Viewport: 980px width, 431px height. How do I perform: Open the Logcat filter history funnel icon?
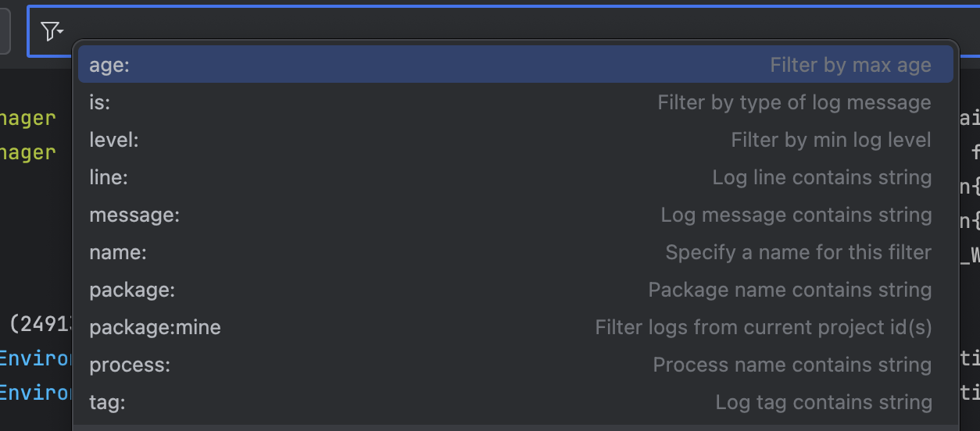[x=51, y=31]
